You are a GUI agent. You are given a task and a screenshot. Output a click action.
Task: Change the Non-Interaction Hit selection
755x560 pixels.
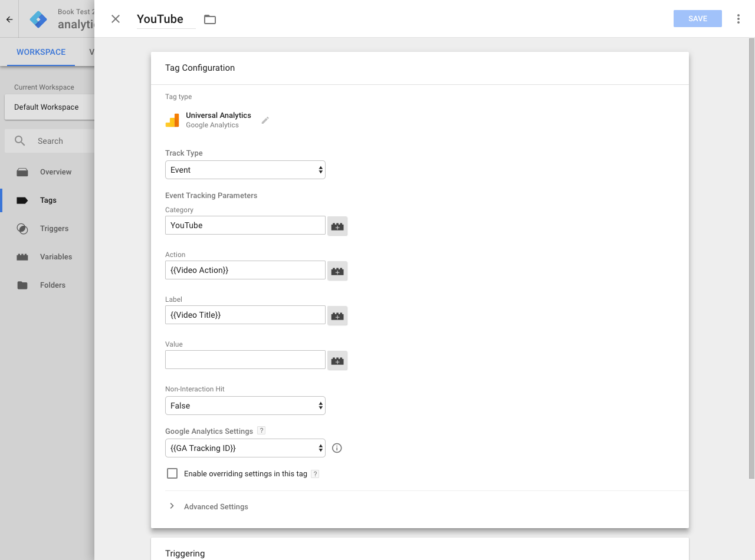pyautogui.click(x=245, y=406)
